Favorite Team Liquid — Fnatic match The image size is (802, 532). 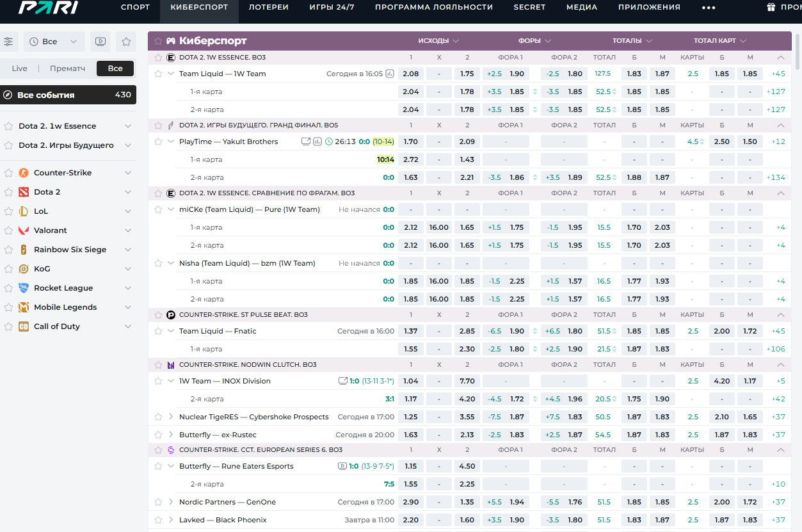pos(158,331)
